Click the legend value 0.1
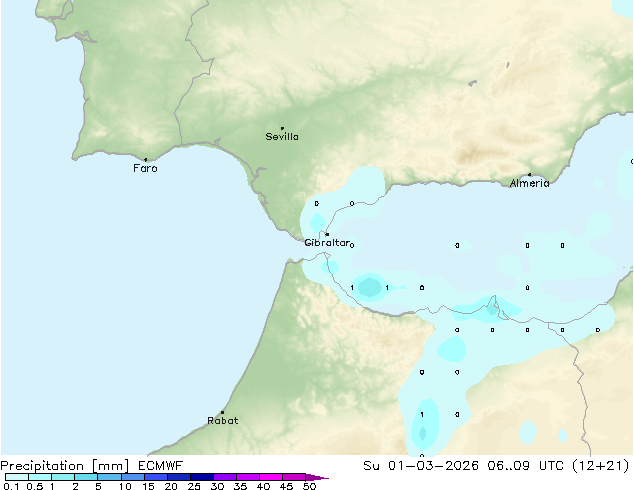634x490 pixels. click(x=11, y=486)
